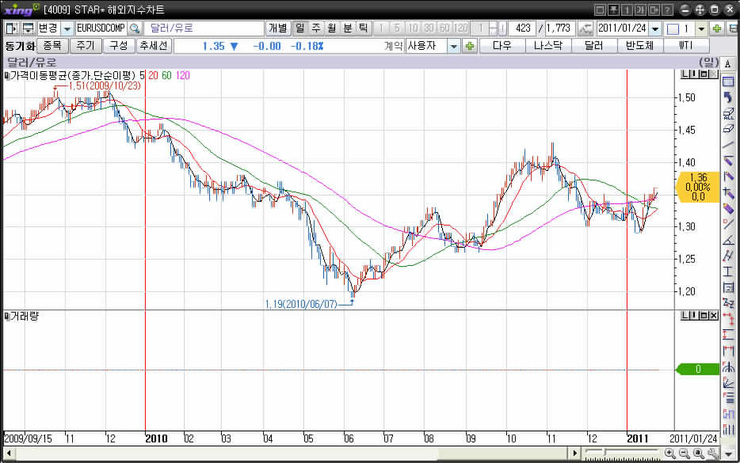Toggle the 개별 mode button

pos(278,28)
